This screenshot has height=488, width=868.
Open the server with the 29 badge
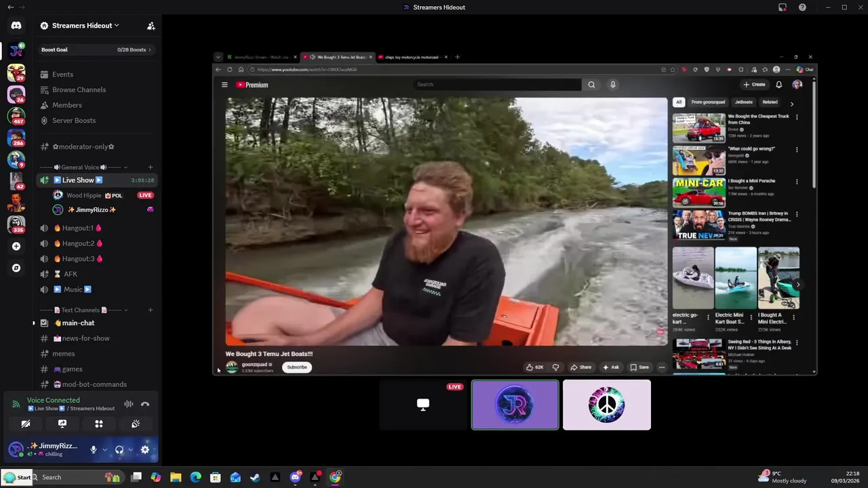16,72
